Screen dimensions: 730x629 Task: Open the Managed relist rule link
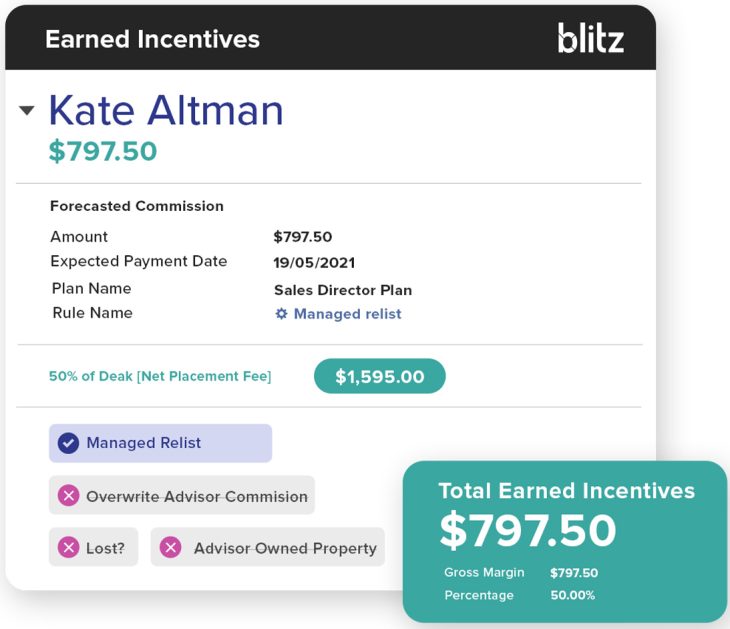(347, 314)
